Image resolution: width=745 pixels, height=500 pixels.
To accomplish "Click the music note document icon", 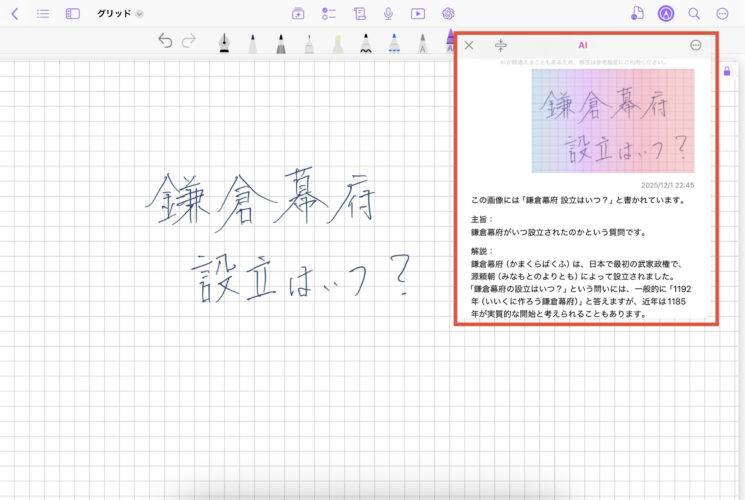I will 637,14.
